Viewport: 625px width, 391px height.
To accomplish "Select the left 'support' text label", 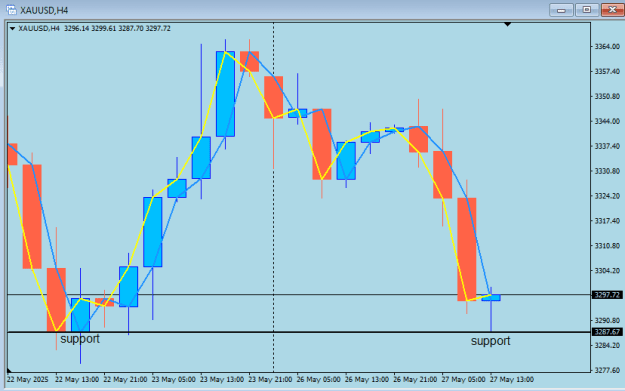I will (80, 339).
